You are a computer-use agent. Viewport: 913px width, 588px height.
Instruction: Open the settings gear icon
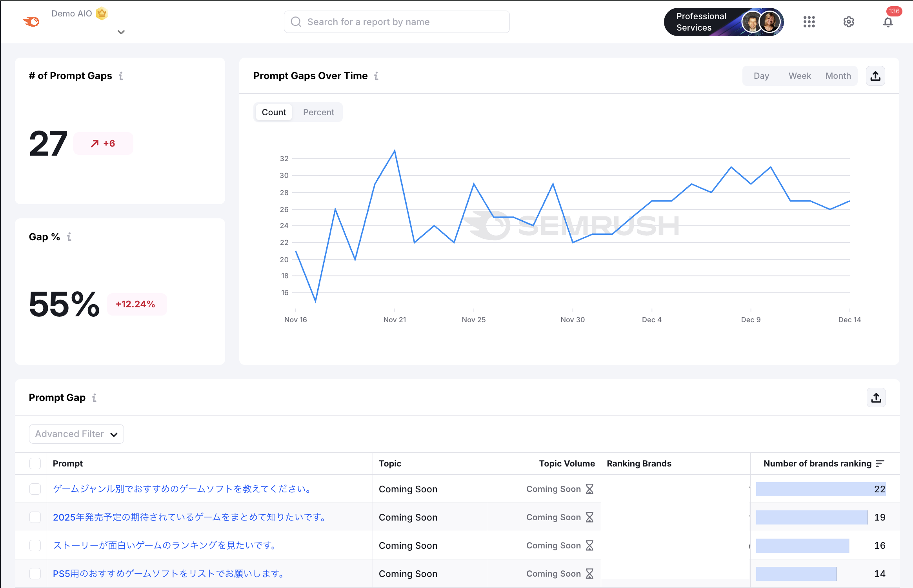coord(849,22)
